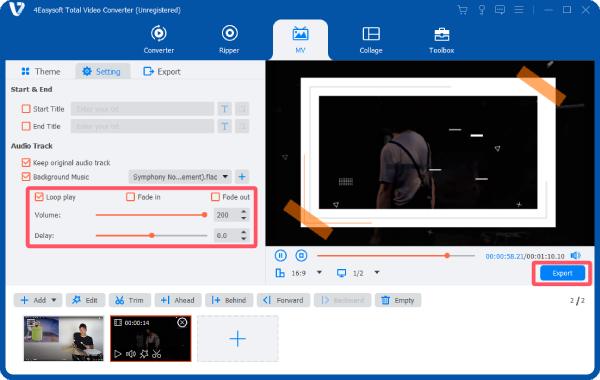
Task: Click the scissors trim icon on clip
Action: point(157,354)
